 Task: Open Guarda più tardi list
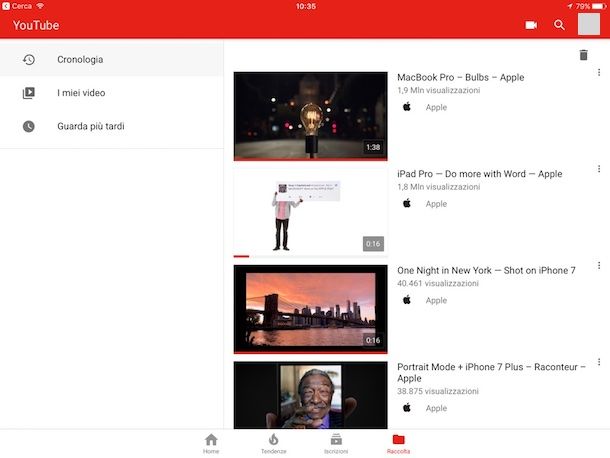pos(112,126)
